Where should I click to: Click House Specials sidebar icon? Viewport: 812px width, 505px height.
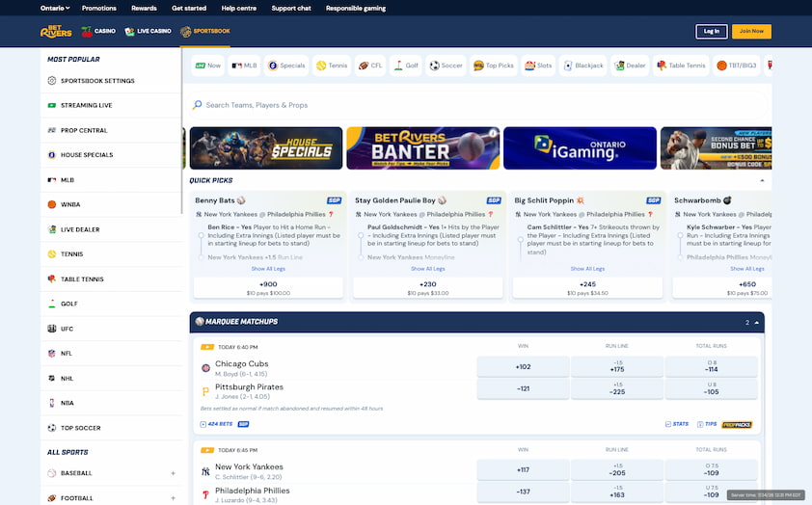[52, 155]
